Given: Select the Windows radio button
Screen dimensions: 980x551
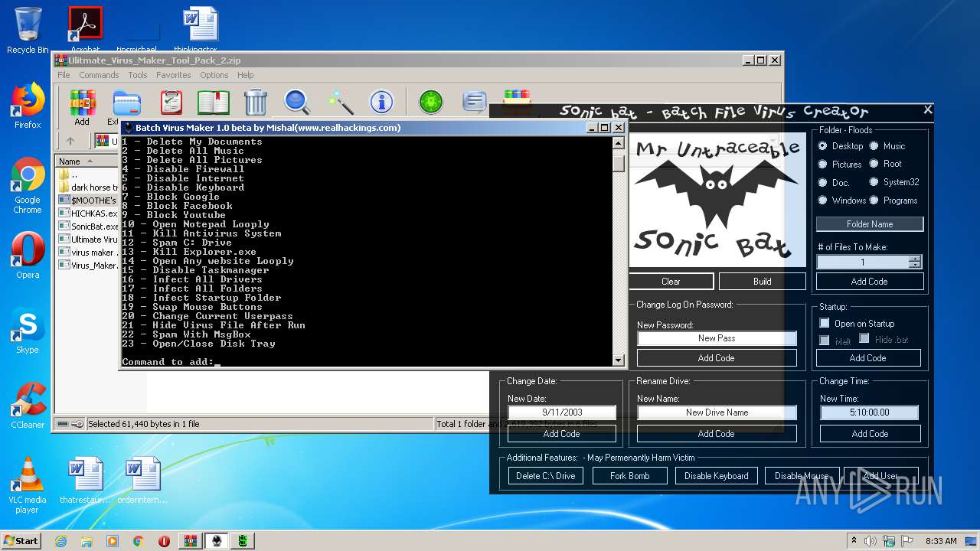Looking at the screenshot, I should pyautogui.click(x=823, y=201).
